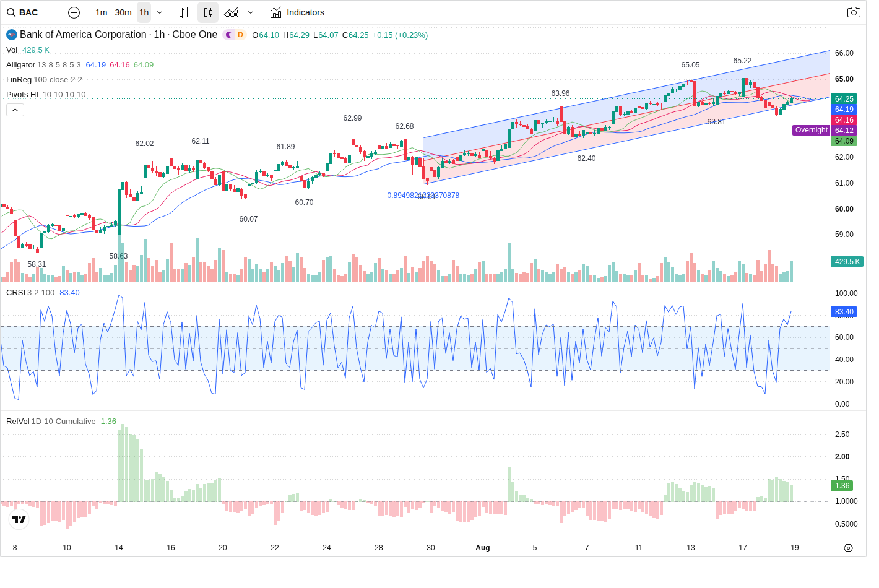The height and width of the screenshot is (588, 879).
Task: Click the 61.89 pivot high label
Action: [x=285, y=147]
